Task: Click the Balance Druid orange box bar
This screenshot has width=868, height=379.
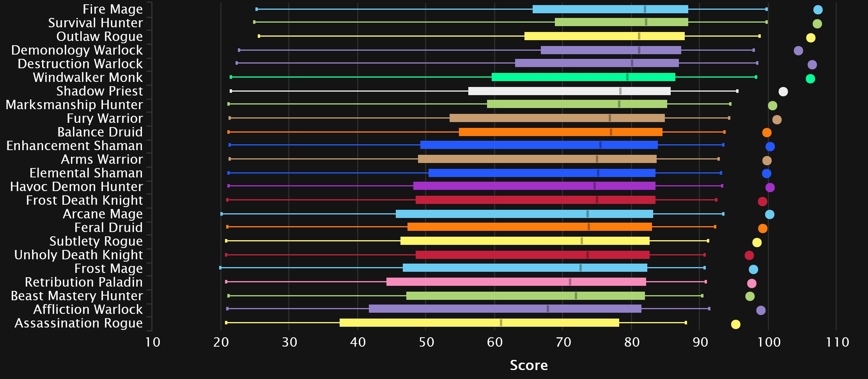Action: coord(561,132)
